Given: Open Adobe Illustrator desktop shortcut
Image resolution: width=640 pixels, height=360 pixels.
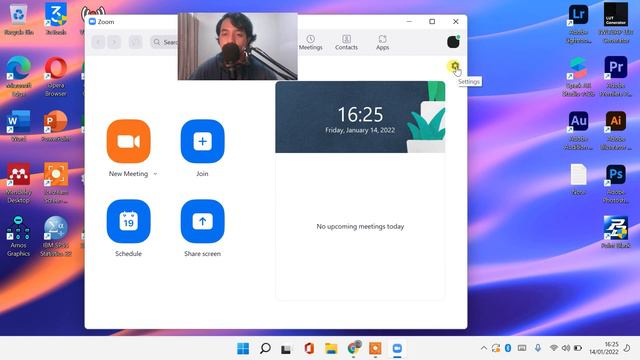Looking at the screenshot, I should (x=616, y=130).
